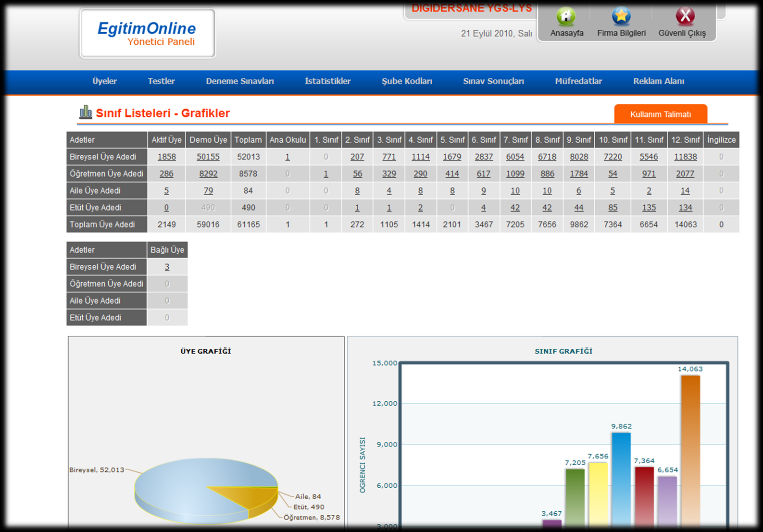This screenshot has height=532, width=763.
Task: Open Aile demo members link 79
Action: tap(208, 190)
